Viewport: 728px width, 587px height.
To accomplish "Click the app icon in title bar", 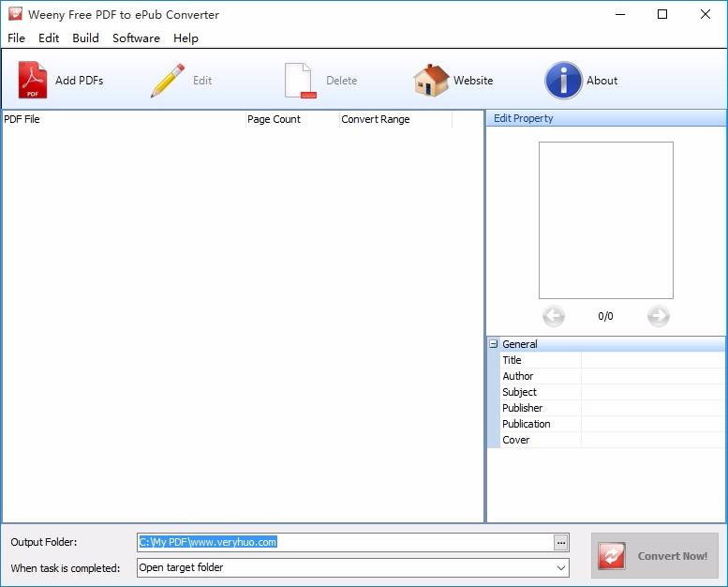I will [x=15, y=14].
